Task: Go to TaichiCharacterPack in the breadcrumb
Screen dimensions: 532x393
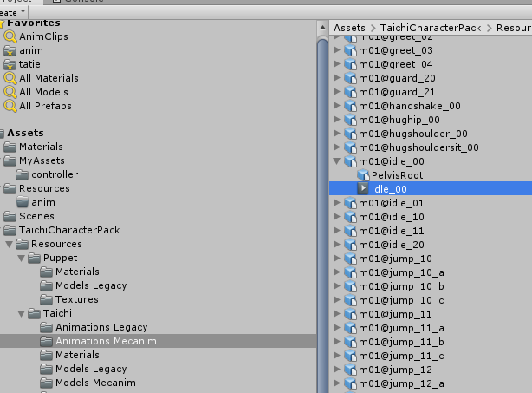Action: point(431,28)
